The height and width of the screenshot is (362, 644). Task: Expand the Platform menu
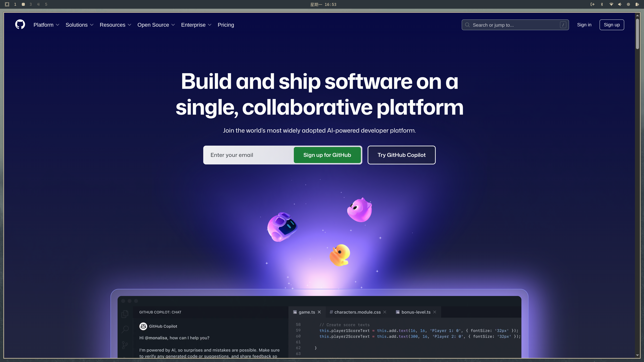46,25
